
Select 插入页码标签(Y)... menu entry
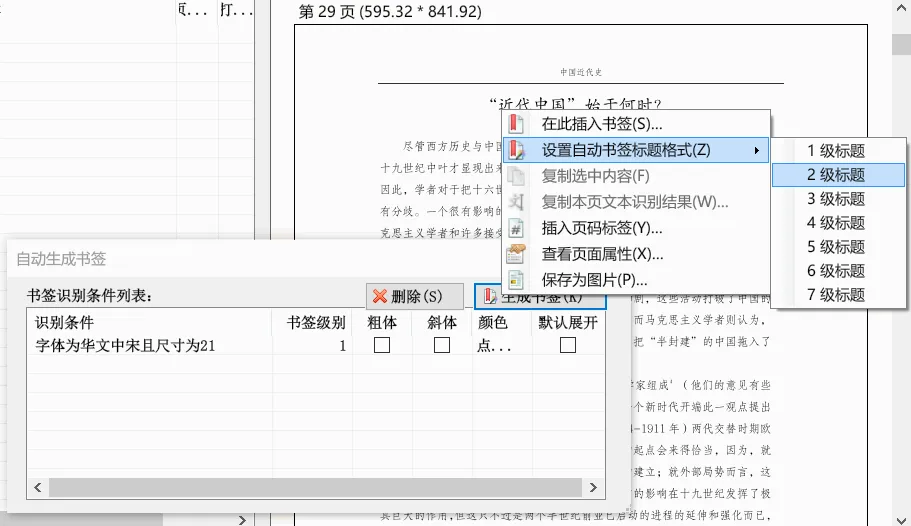click(636, 228)
